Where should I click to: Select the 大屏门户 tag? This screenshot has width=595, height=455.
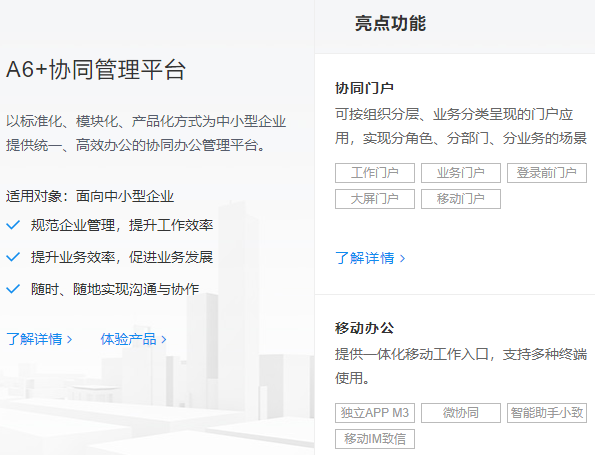(375, 199)
